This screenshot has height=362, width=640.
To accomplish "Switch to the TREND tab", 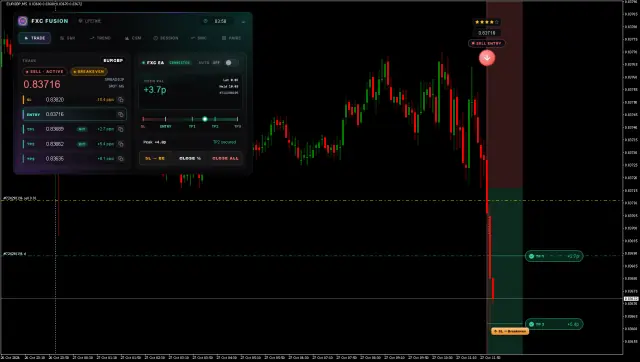I will pyautogui.click(x=100, y=38).
